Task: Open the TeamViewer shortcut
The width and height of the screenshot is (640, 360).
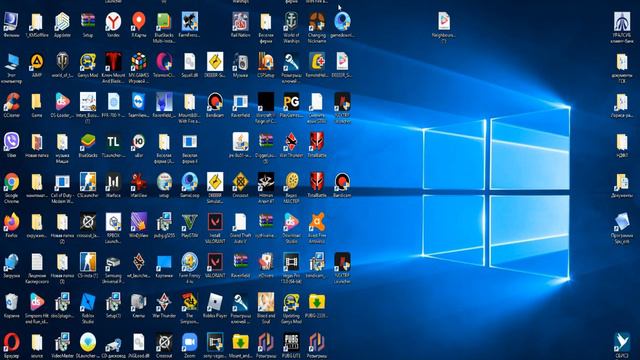Action: pyautogui.click(x=139, y=102)
